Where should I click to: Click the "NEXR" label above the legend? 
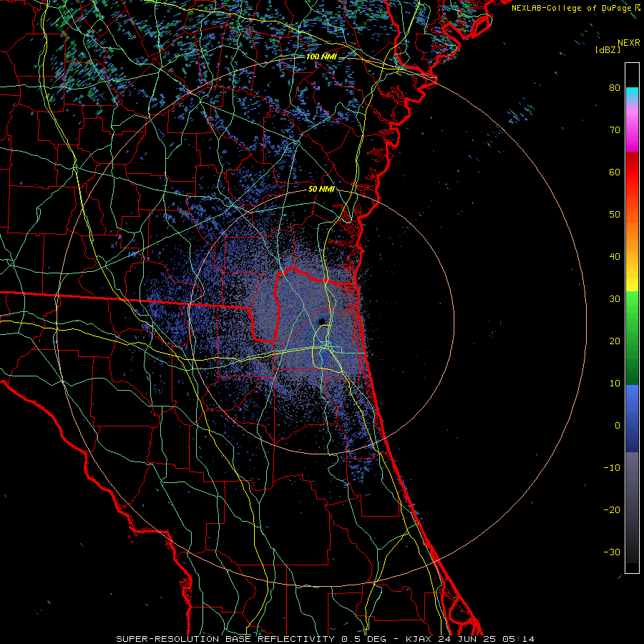click(x=628, y=43)
